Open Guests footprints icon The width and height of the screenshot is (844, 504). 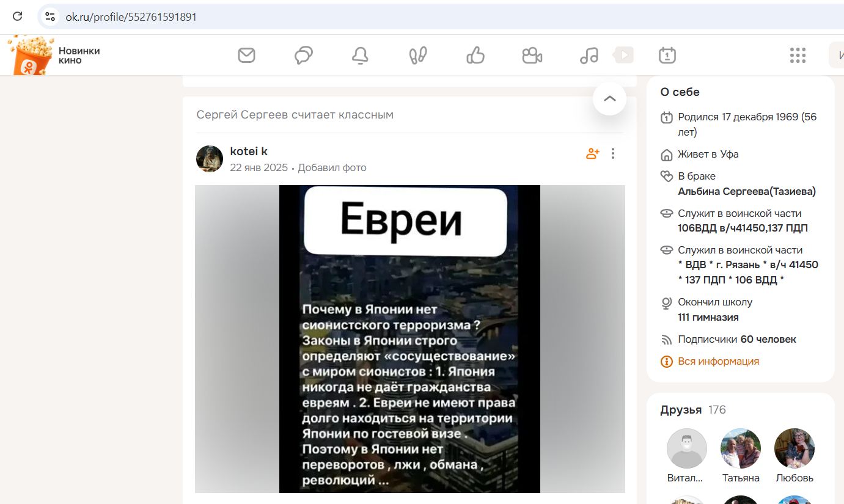click(x=418, y=56)
